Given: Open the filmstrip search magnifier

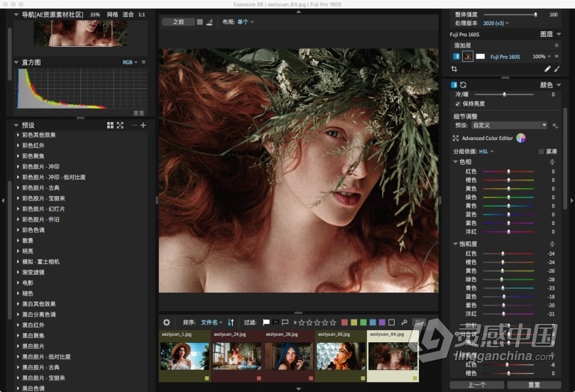Looking at the screenshot, I should click(404, 322).
